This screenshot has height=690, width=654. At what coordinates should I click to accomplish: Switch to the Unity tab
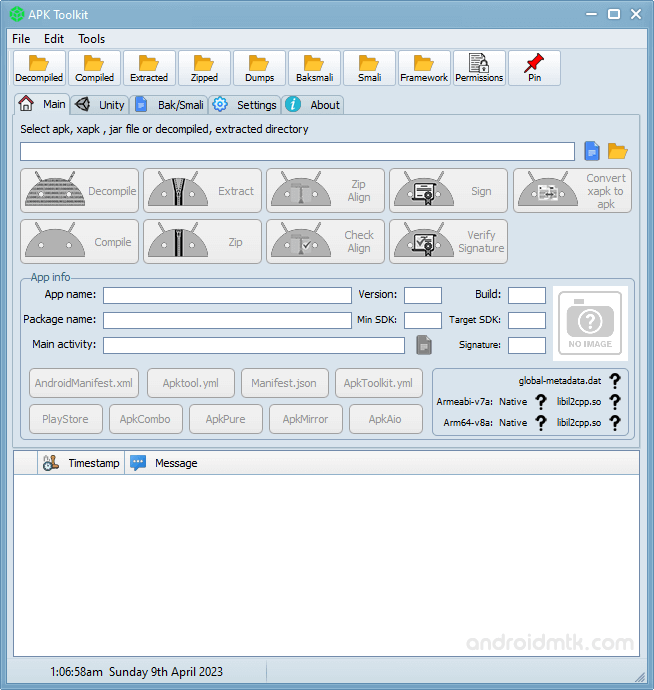(100, 105)
